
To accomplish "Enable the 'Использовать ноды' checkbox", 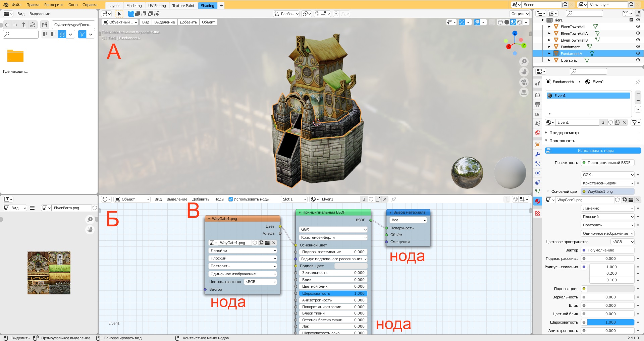I will point(231,199).
